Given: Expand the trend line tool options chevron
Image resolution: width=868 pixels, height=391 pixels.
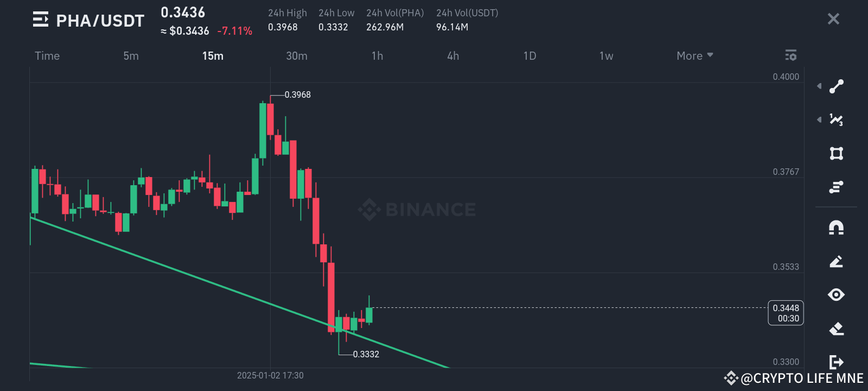Looking at the screenshot, I should click(819, 86).
